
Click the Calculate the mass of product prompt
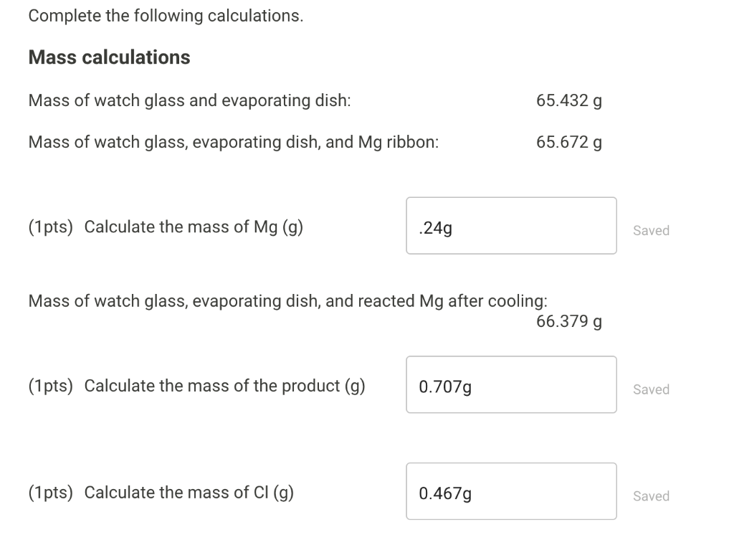pos(224,385)
